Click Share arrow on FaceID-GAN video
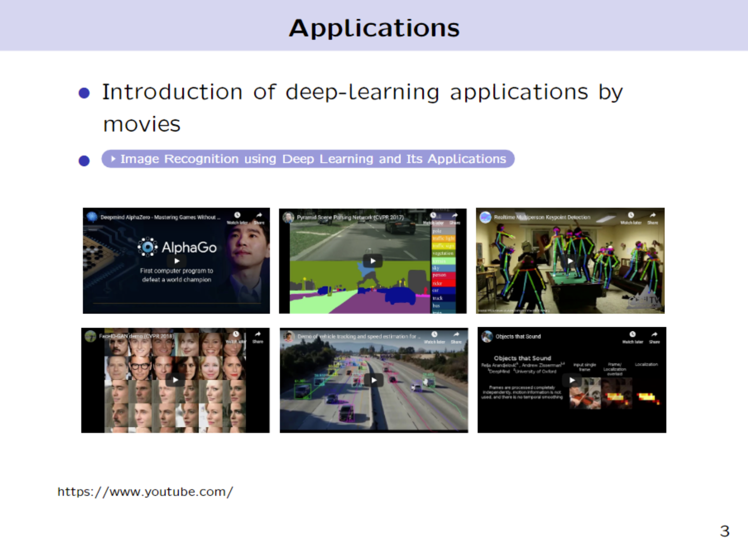Viewport: 748px width, 560px height. tap(258, 334)
